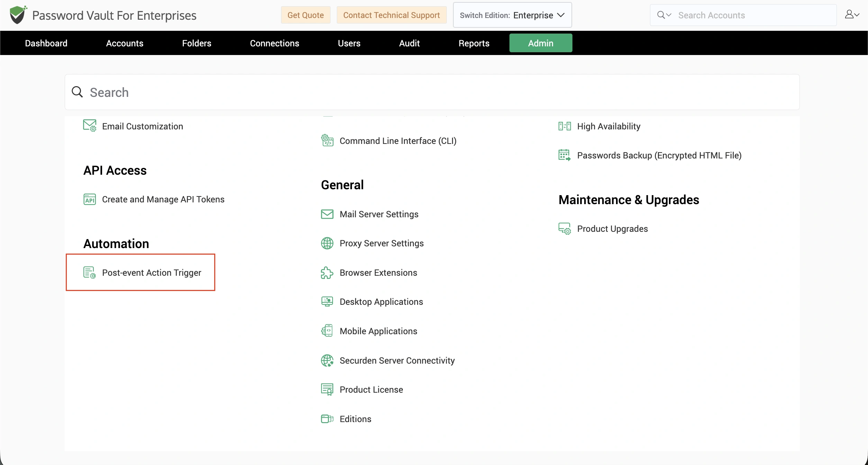Image resolution: width=868 pixels, height=465 pixels.
Task: Open the Editions link
Action: pos(355,419)
